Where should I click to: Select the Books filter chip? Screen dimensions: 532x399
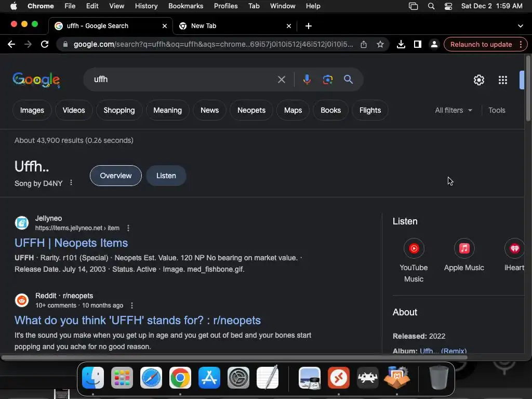point(330,110)
